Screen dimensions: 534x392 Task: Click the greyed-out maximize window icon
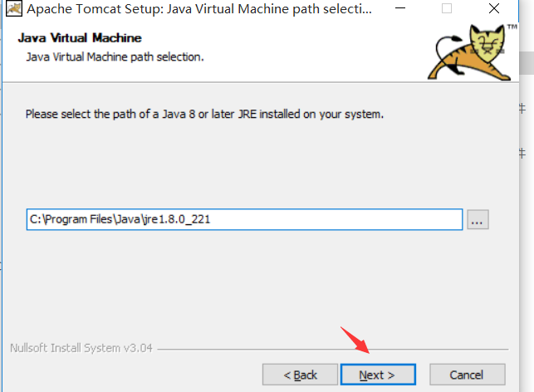click(x=447, y=8)
